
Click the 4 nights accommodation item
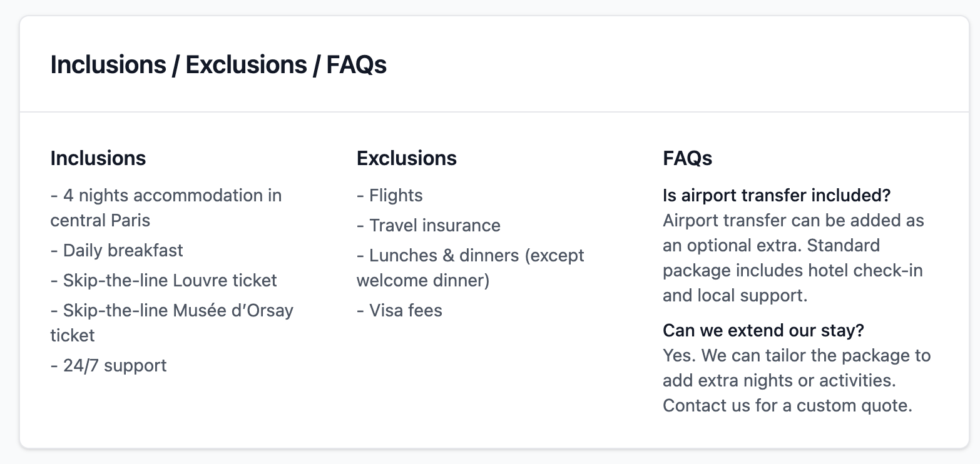click(166, 208)
